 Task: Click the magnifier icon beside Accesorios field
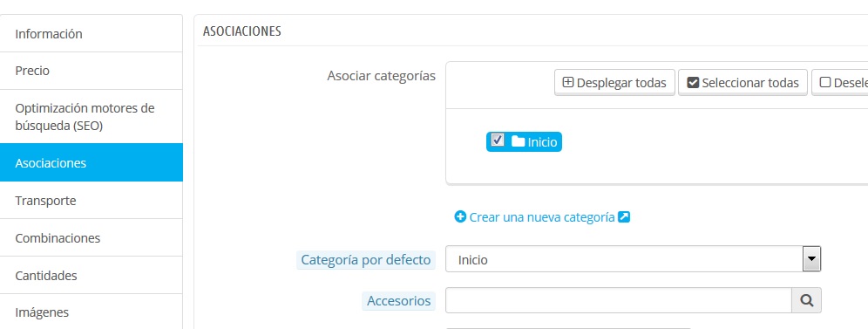pos(806,300)
